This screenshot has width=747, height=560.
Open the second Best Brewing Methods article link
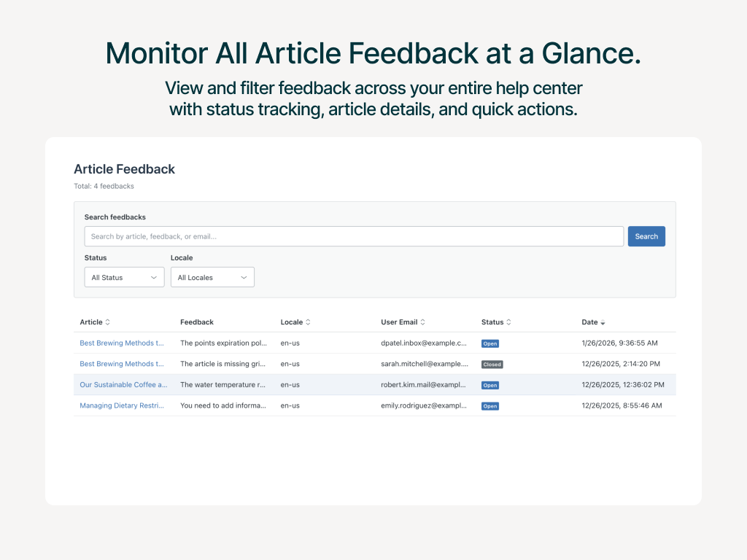[122, 364]
